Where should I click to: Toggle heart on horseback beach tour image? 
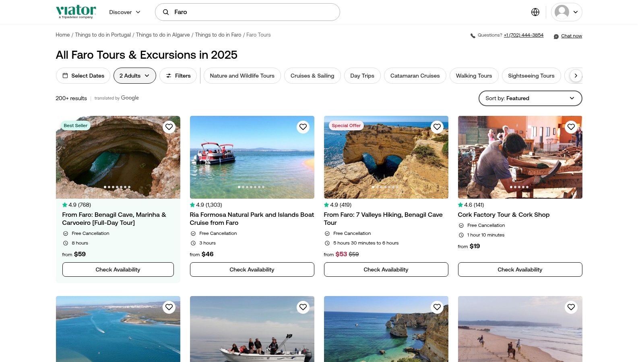tap(571, 307)
